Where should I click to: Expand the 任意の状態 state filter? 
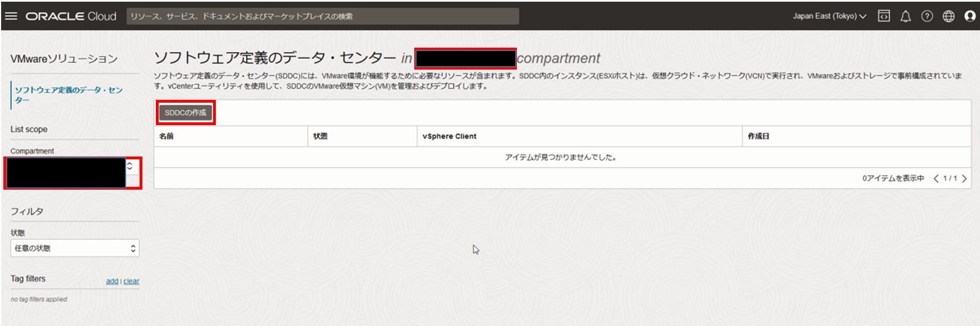(x=75, y=248)
